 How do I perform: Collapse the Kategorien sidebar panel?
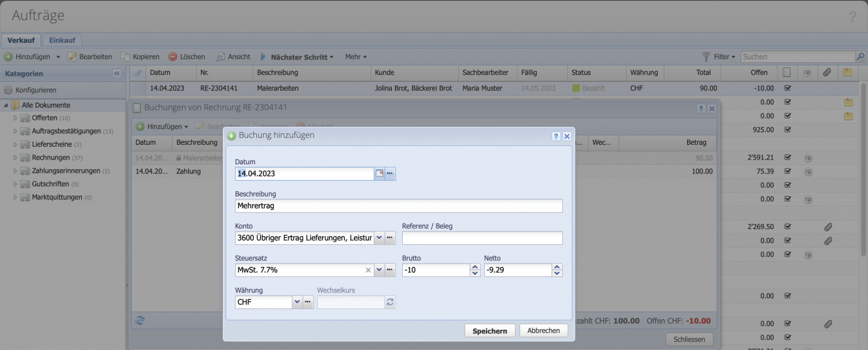tap(117, 73)
